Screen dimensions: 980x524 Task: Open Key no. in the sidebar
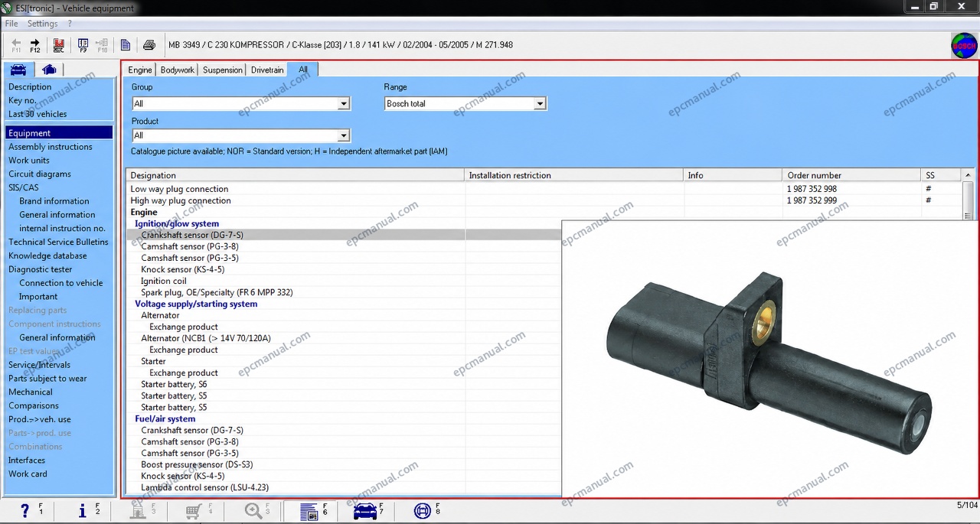(x=22, y=100)
